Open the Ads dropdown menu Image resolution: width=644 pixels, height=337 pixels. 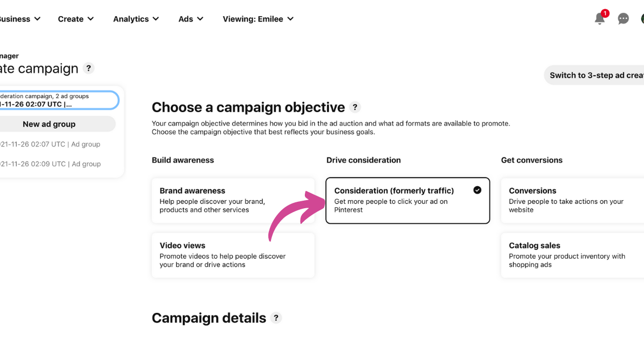tap(191, 19)
